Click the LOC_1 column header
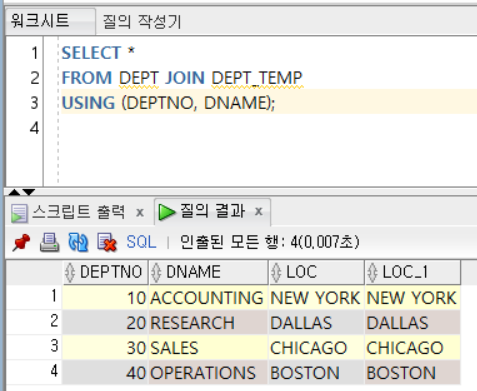Viewport: 477px width, 391px height. tap(413, 272)
